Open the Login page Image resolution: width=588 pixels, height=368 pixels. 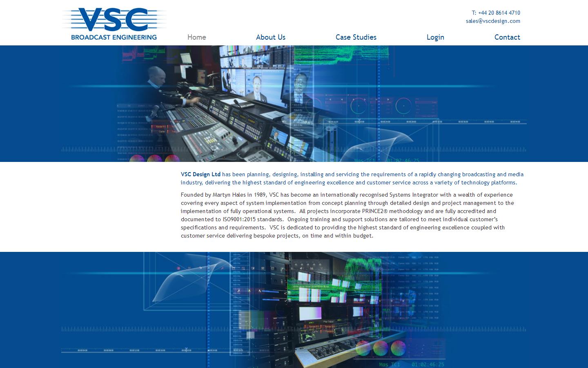(435, 37)
